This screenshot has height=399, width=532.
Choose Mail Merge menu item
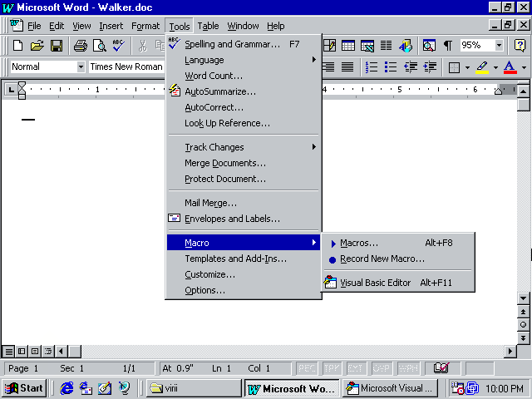244,203
